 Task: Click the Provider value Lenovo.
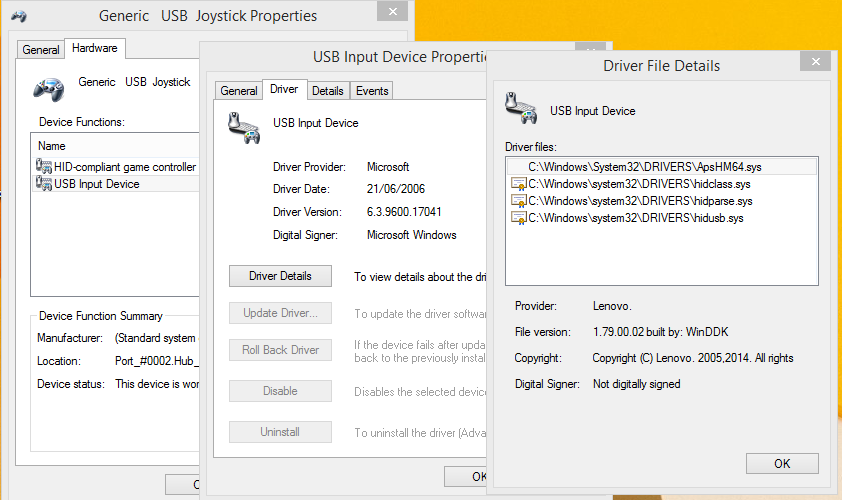[x=612, y=306]
